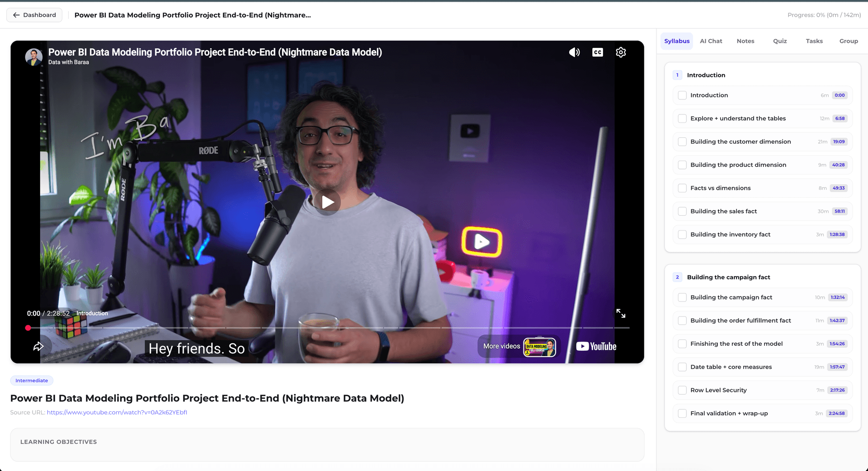Open the video settings gear
Viewport: 868px width, 471px height.
pyautogui.click(x=621, y=52)
